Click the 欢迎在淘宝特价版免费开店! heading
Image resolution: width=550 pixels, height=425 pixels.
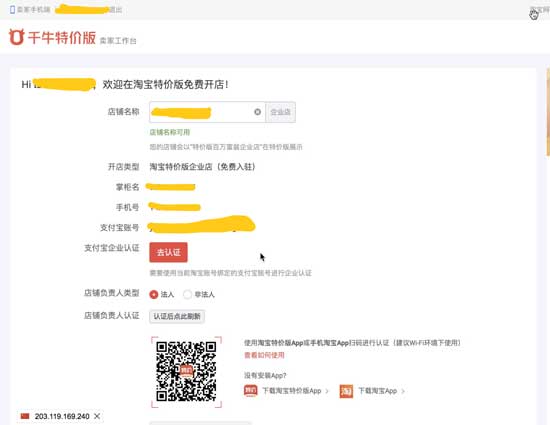(166, 85)
